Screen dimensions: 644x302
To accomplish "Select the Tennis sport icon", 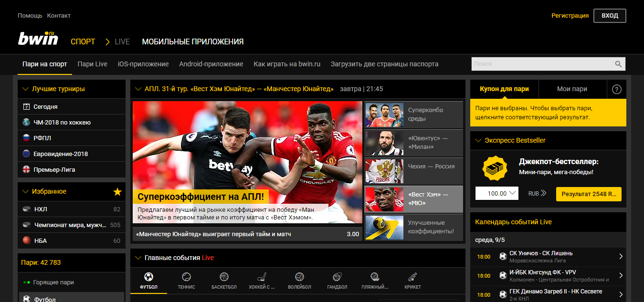I will pos(186,277).
